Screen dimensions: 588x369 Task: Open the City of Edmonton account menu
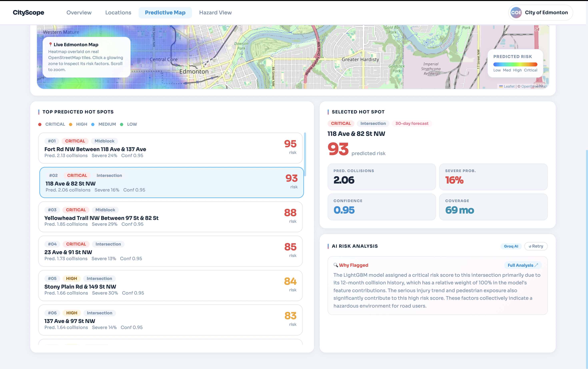(x=546, y=13)
